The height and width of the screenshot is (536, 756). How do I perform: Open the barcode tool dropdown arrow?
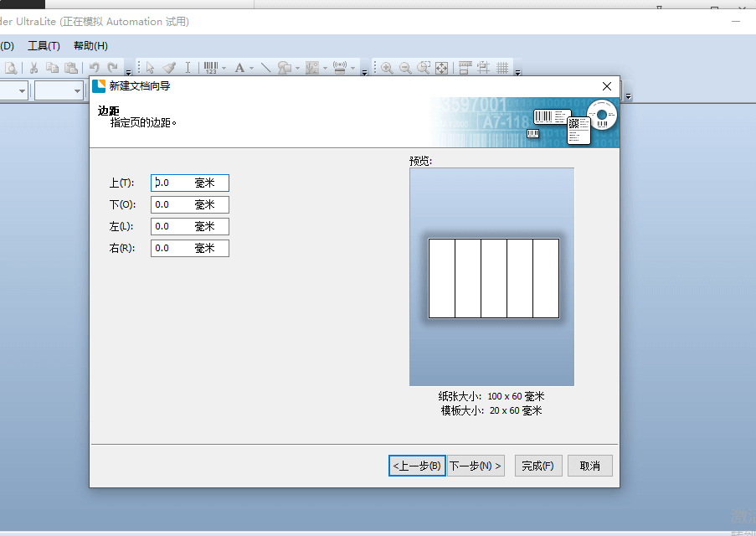(224, 68)
